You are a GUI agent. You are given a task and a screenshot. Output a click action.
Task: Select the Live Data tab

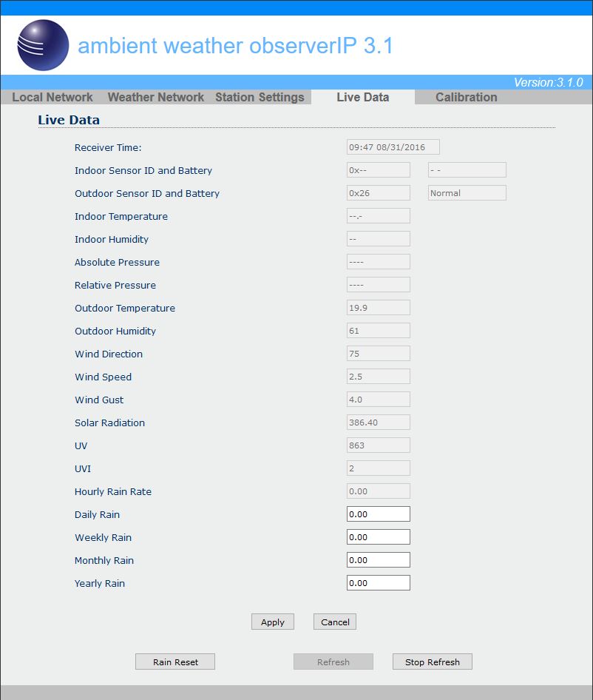click(363, 97)
